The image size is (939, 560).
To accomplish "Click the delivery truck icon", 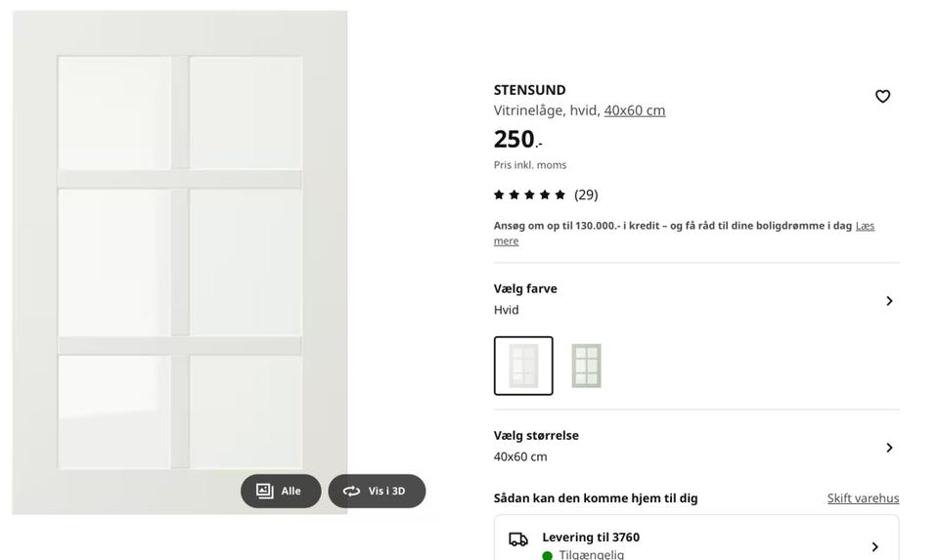I will pos(518,539).
